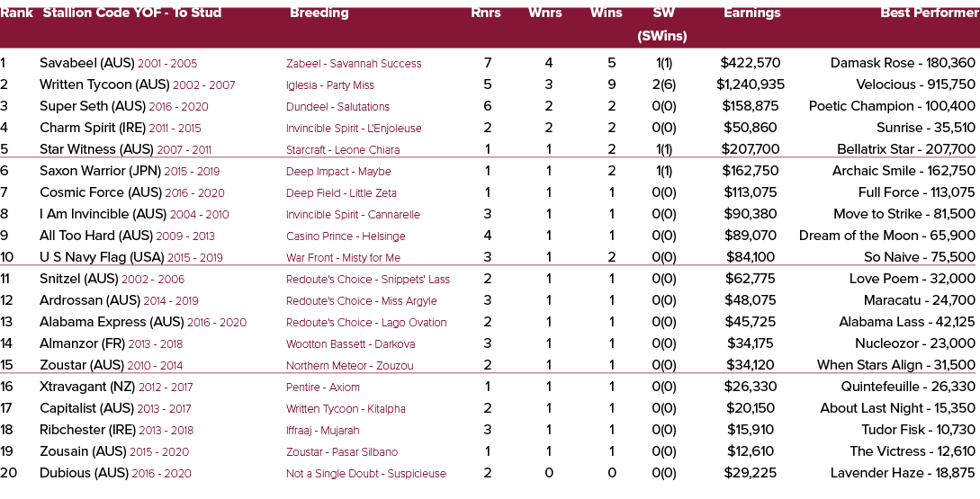Click breeding Northern Meteor - Zouzou
Screen dimensions: 980x499
tap(350, 366)
